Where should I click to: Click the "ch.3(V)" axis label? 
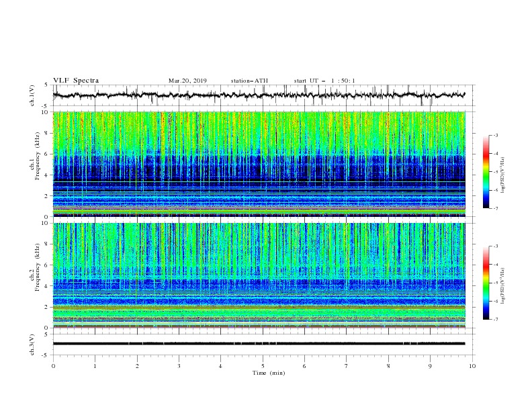click(x=32, y=345)
